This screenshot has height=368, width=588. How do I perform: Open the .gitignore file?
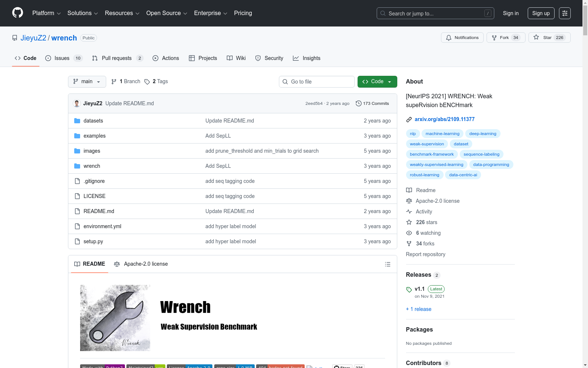(94, 181)
